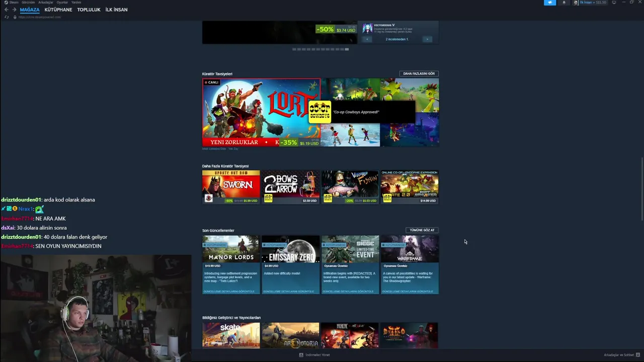644x362 pixels.
Task: Open the Arkadaşlar menu
Action: click(x=46, y=3)
